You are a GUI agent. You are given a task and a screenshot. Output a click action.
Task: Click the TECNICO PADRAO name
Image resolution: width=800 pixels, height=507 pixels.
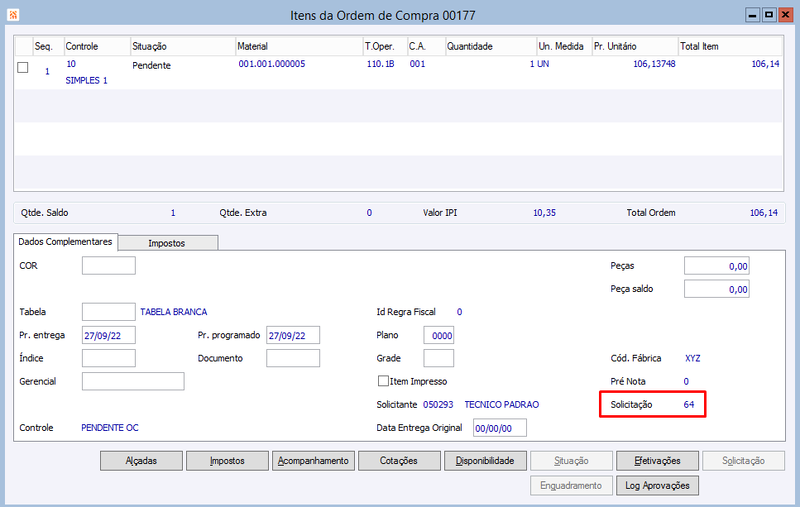pyautogui.click(x=502, y=404)
